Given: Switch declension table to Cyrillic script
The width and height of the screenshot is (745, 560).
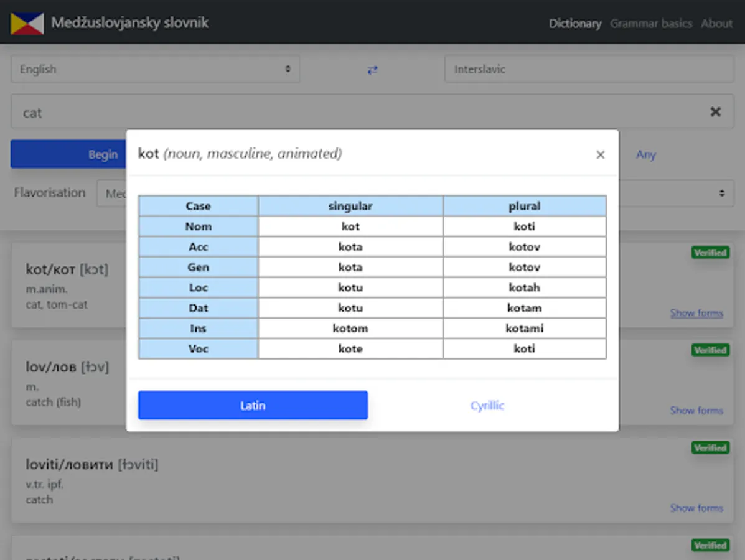Looking at the screenshot, I should [487, 406].
